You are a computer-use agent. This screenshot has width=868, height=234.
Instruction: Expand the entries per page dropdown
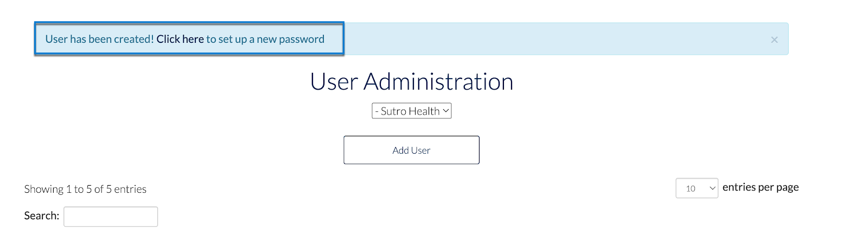(x=697, y=188)
